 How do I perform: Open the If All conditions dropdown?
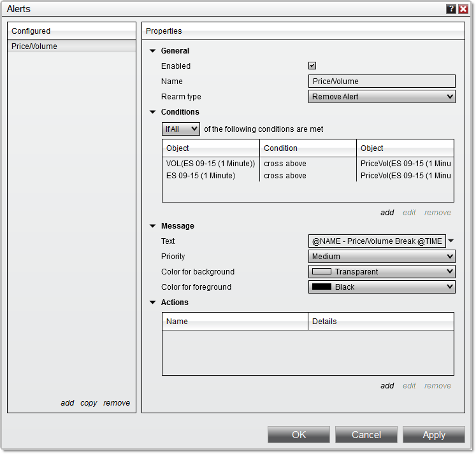click(181, 129)
